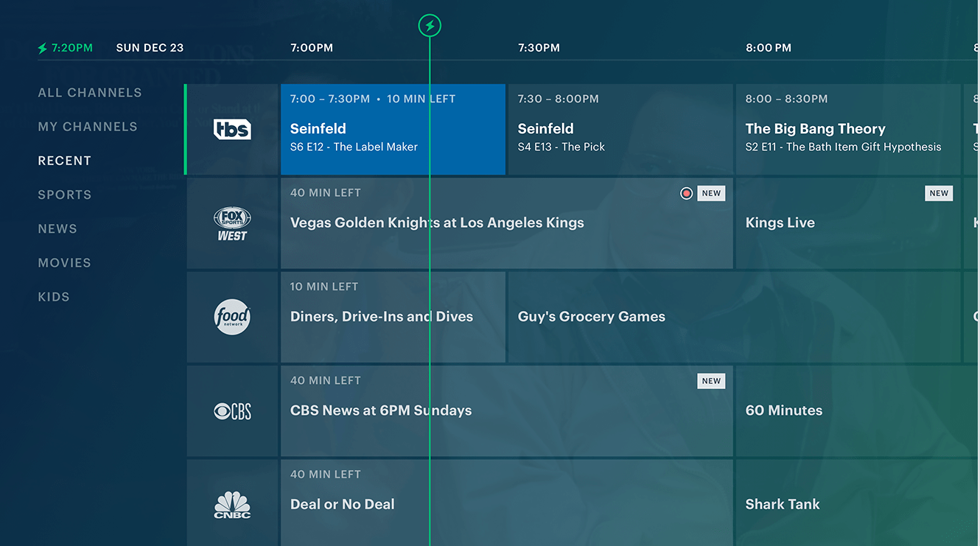The height and width of the screenshot is (546, 980).
Task: Open the My Channels filter
Action: point(88,127)
